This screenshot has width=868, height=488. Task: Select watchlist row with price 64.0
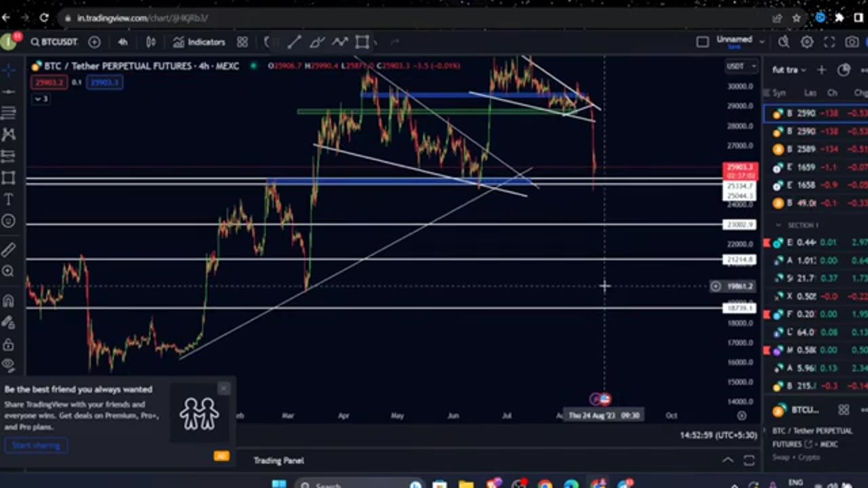click(816, 332)
